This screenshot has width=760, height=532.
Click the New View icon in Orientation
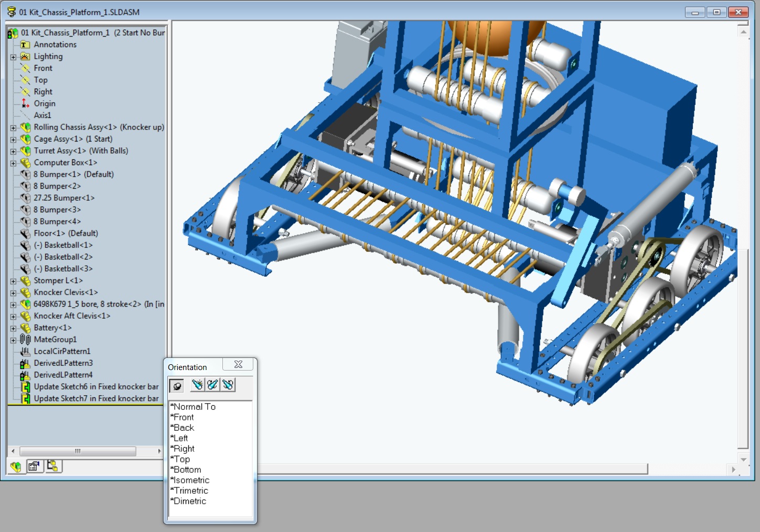(x=197, y=385)
